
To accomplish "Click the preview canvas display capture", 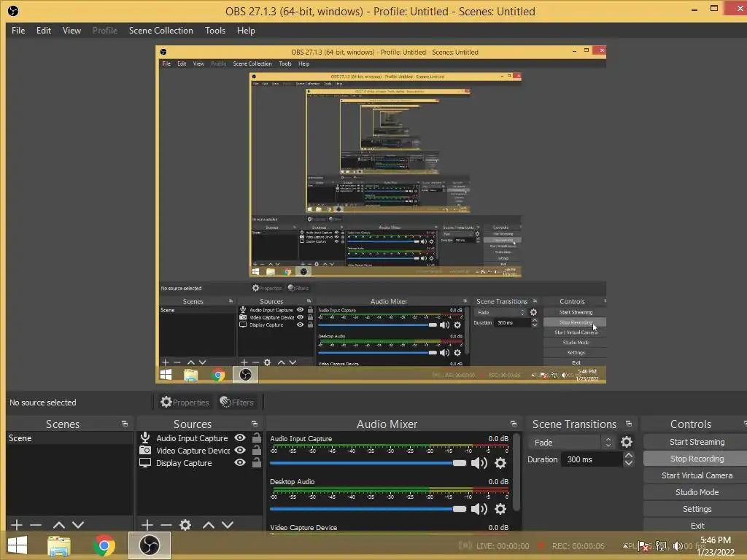I will pos(381,214).
